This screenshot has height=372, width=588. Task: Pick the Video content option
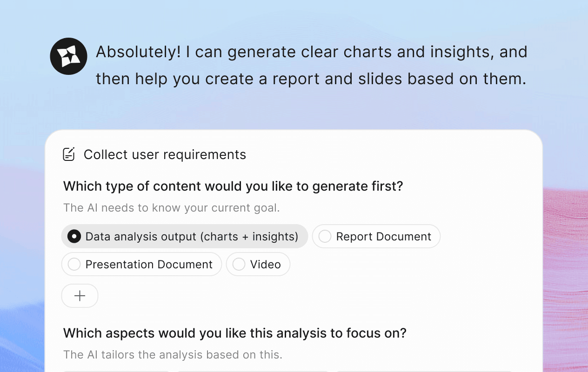258,264
